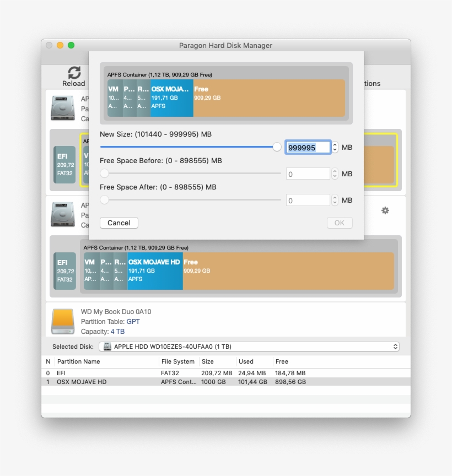Focus the Free Space Before input field
Viewport: 452px width, 476px height.
tap(308, 174)
